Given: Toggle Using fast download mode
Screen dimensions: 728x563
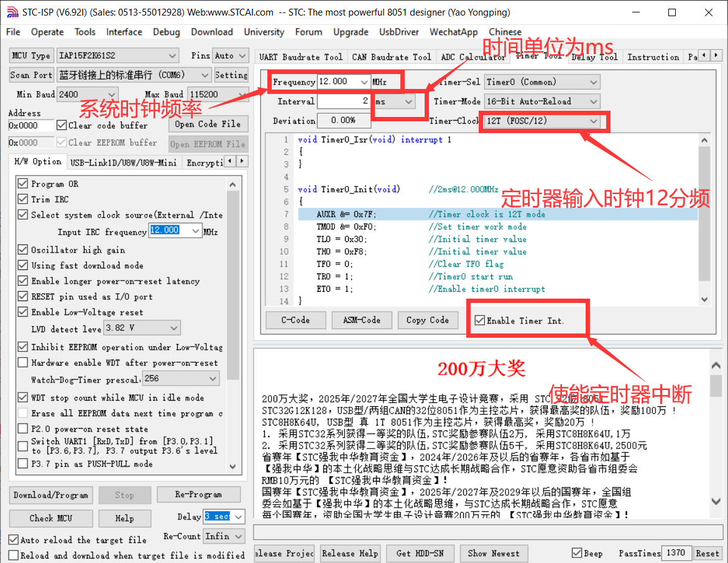Looking at the screenshot, I should 23,265.
